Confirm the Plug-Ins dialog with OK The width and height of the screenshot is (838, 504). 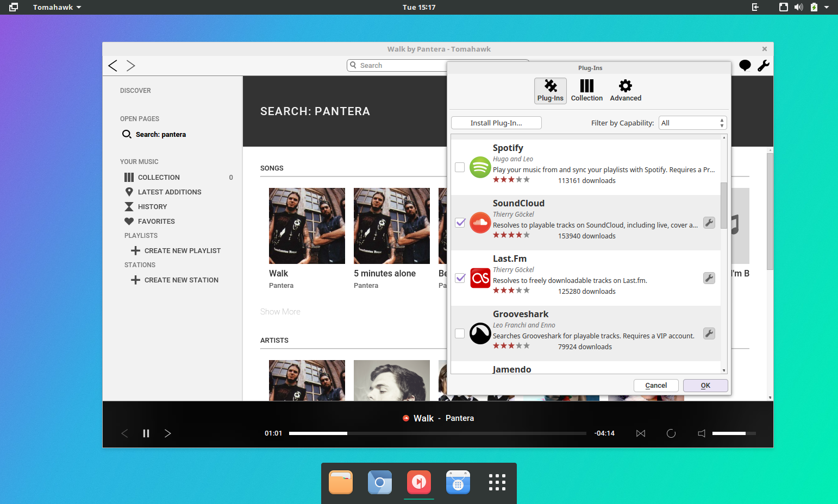point(705,386)
